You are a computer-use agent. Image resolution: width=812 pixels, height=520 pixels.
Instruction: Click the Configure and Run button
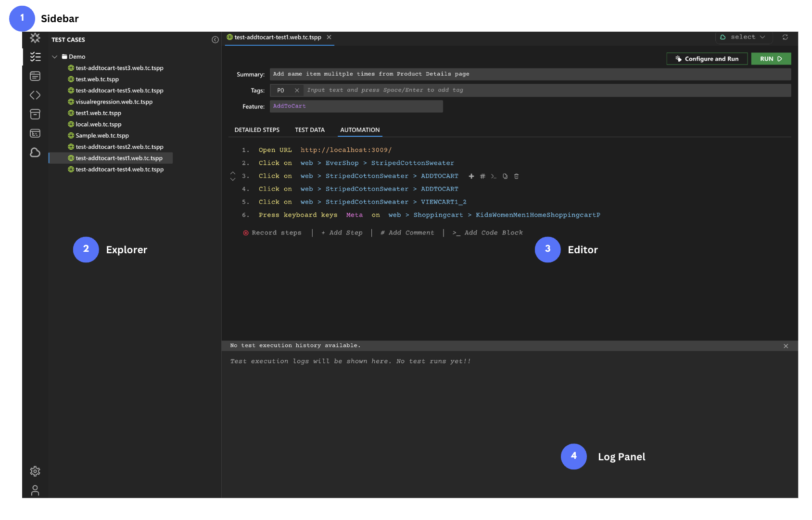707,59
